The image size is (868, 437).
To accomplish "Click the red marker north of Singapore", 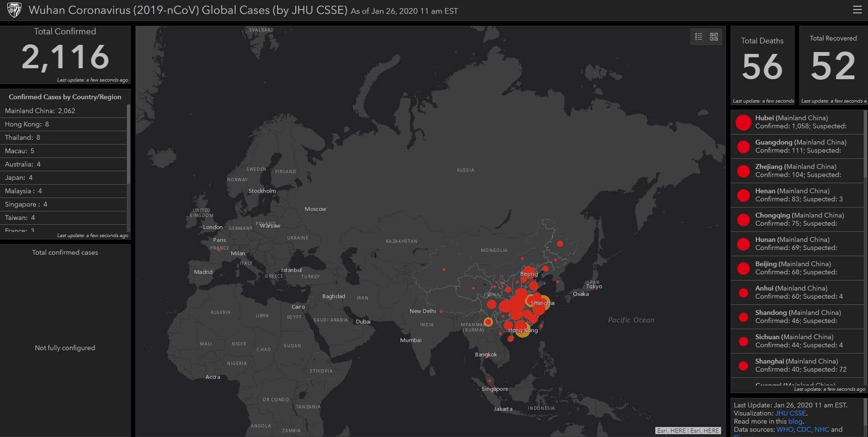I will (x=490, y=381).
